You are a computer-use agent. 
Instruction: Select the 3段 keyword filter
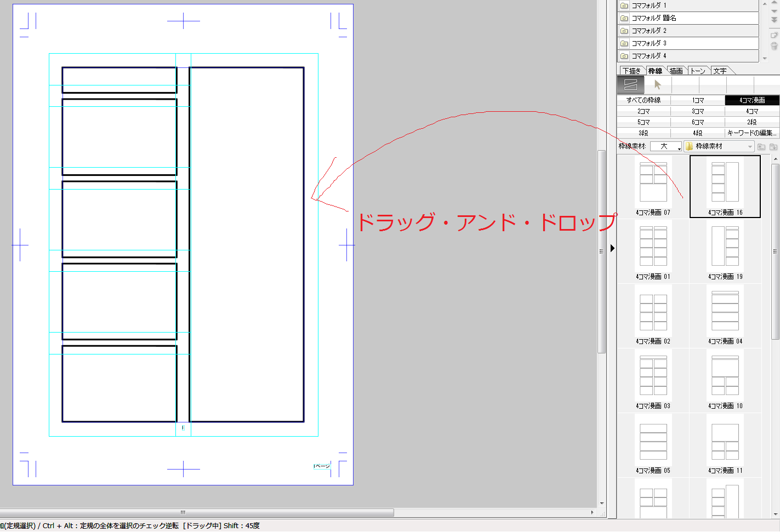(x=644, y=133)
